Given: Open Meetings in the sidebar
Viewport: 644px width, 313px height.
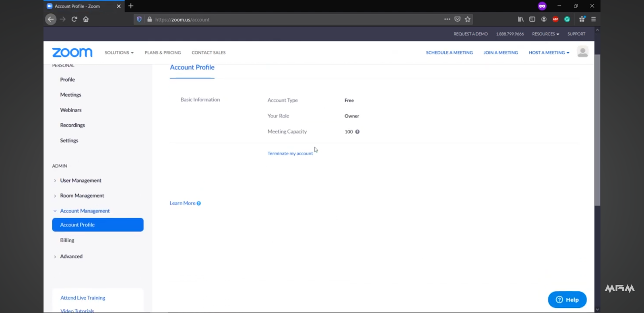Looking at the screenshot, I should [x=71, y=95].
